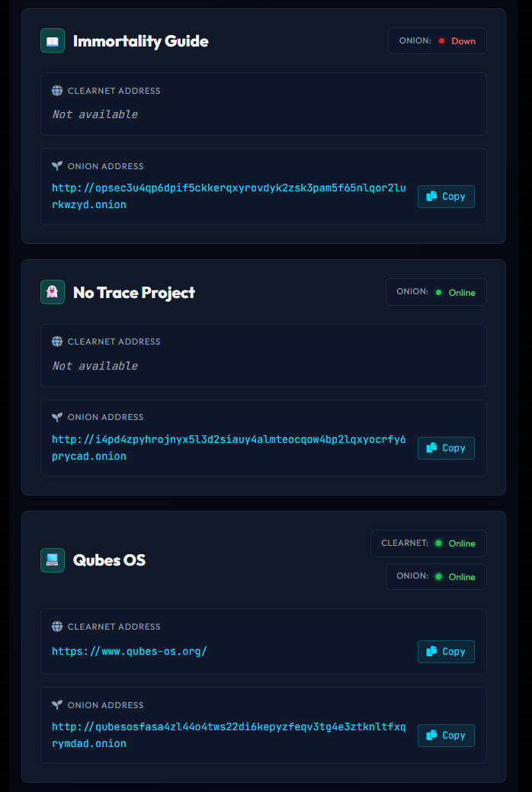
Task: Click sprout icon in No Trace Project card
Action: (x=57, y=417)
